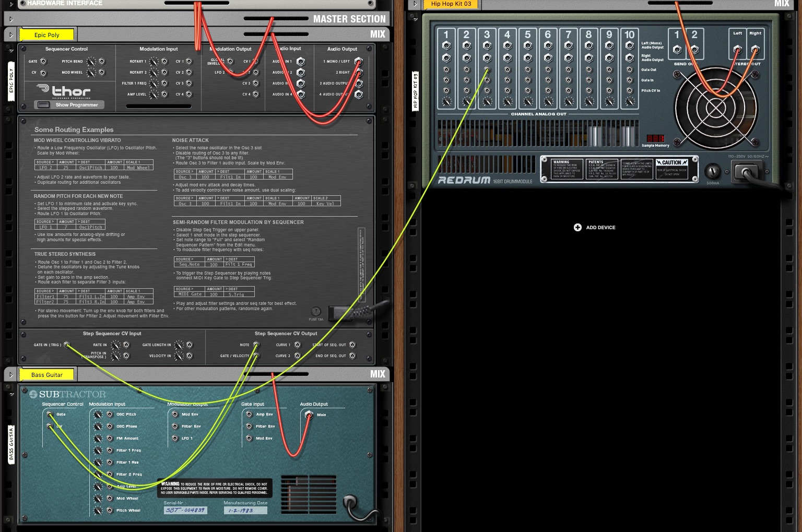
Task: Click the Redrum Sample Memory display
Action: [655, 138]
